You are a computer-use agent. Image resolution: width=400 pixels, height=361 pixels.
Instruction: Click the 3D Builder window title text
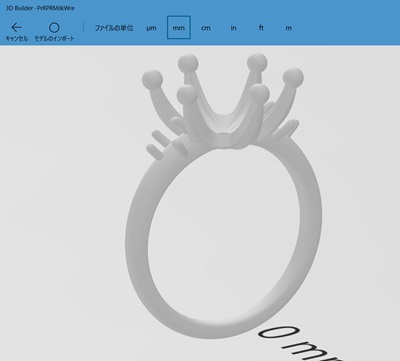(40, 8)
